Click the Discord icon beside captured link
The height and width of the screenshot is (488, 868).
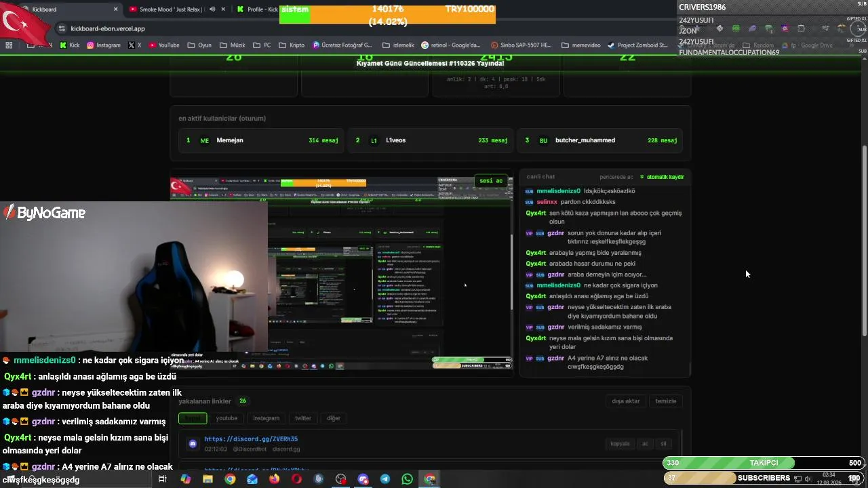tap(193, 444)
